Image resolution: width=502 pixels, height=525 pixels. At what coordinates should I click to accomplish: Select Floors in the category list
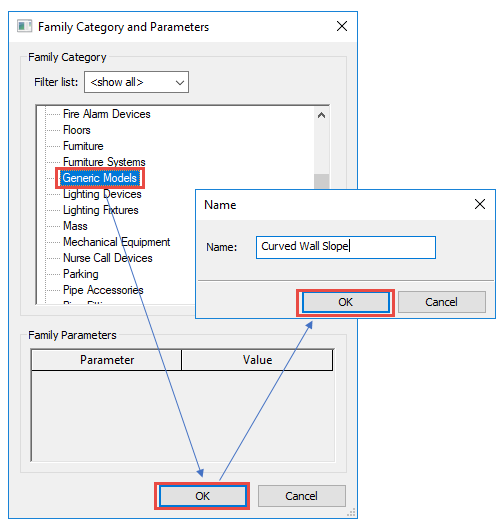pos(77,130)
